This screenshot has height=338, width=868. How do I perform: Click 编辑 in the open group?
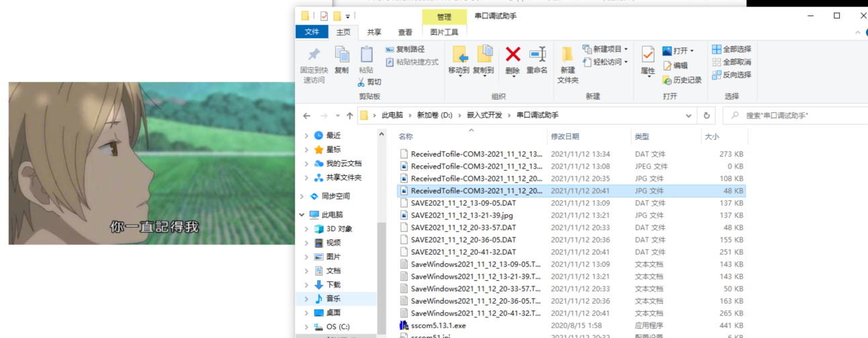click(675, 66)
